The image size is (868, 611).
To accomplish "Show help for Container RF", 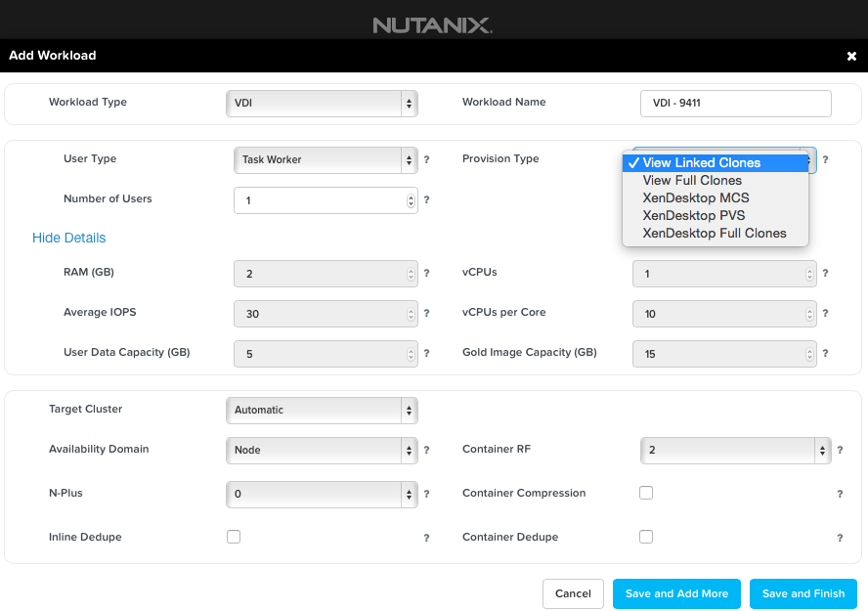I will (840, 451).
